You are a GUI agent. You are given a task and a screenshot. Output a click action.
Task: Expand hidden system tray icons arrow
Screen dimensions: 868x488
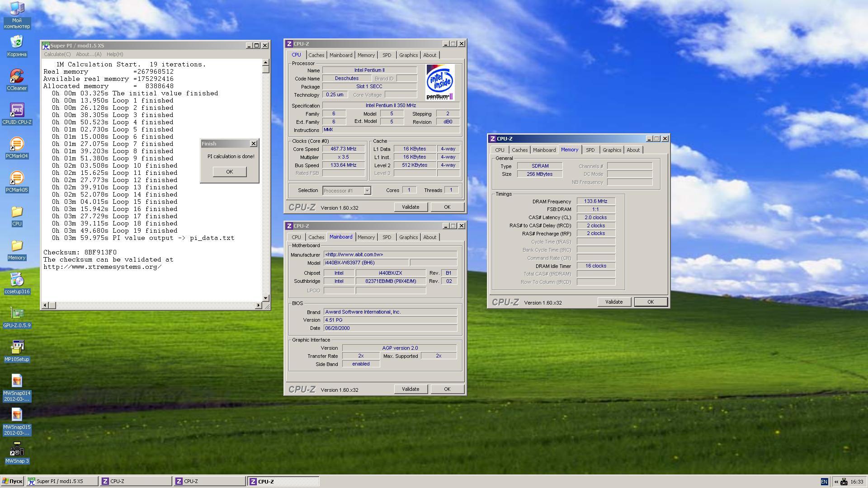click(x=836, y=482)
